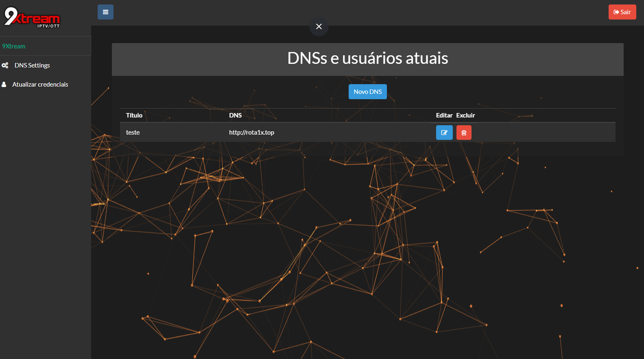The height and width of the screenshot is (359, 644).
Task: Open the Atualizar credenciais menu item
Action: point(40,85)
